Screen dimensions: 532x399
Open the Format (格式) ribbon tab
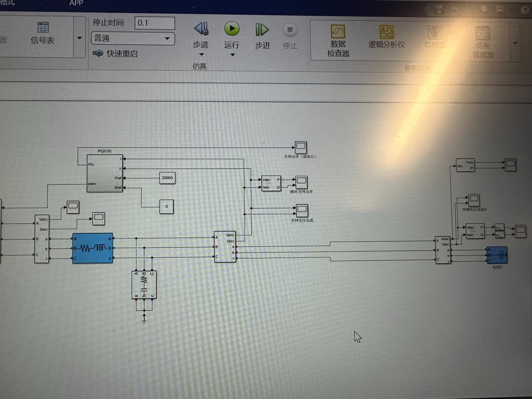7,3
